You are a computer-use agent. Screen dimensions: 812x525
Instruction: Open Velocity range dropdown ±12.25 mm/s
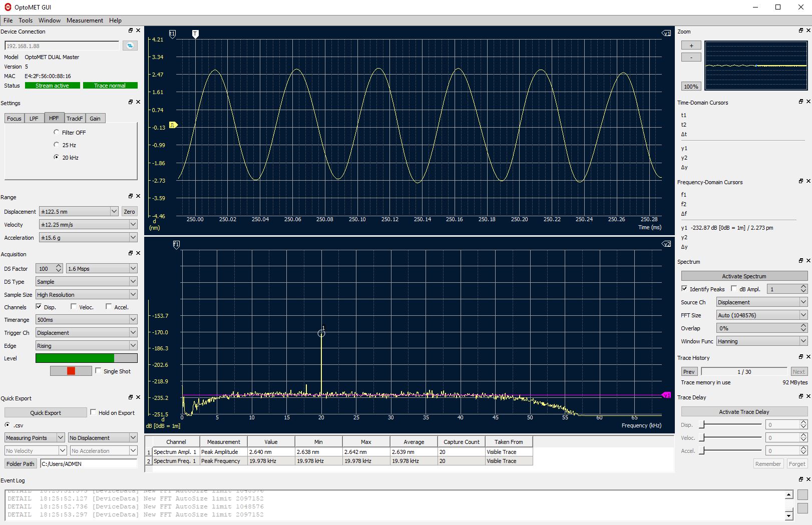click(88, 225)
